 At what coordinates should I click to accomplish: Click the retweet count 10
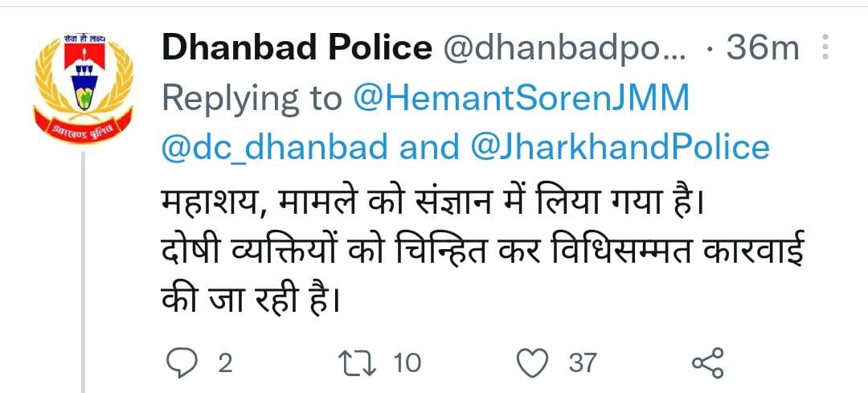(x=407, y=363)
